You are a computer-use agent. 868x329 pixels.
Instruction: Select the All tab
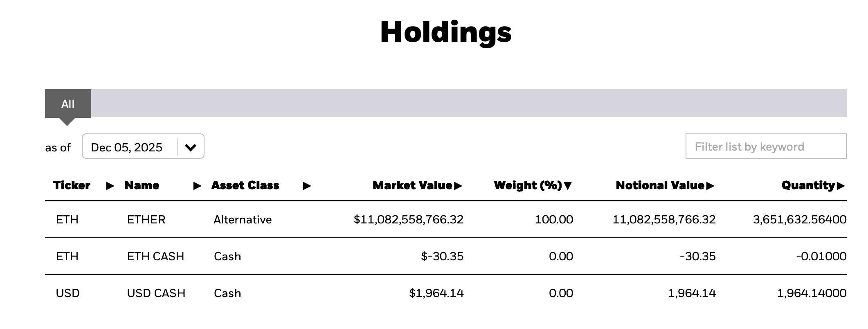pos(68,104)
